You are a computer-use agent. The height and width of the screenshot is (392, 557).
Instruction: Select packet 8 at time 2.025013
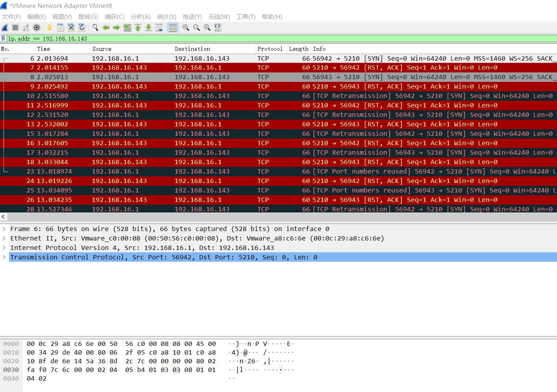[278, 77]
